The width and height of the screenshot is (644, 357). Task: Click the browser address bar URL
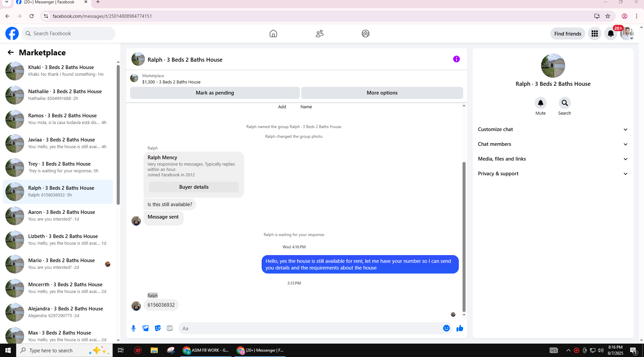102,16
